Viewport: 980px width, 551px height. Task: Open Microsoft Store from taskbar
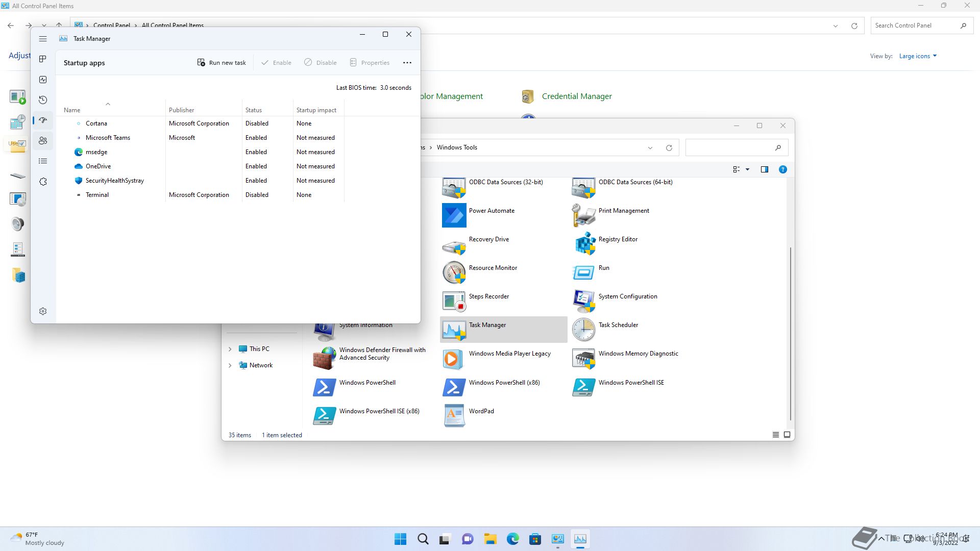535,539
